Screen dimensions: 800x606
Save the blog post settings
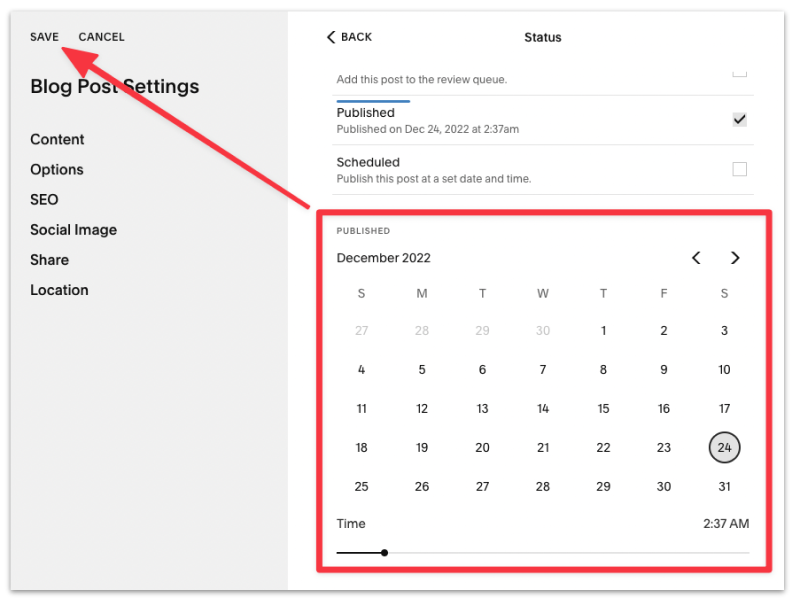coord(44,37)
